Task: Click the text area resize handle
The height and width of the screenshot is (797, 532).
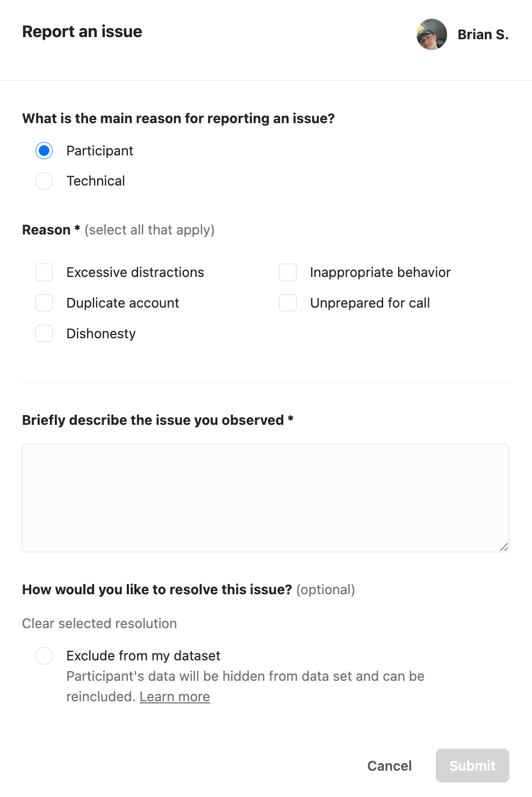Action: (x=504, y=547)
